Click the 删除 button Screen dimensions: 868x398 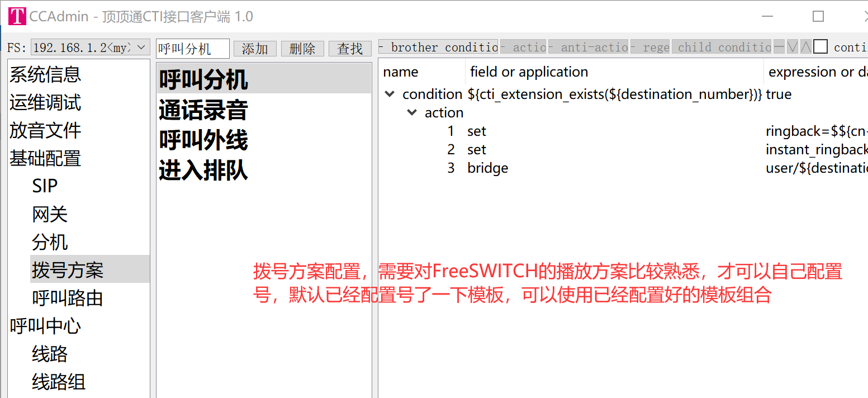coord(302,49)
